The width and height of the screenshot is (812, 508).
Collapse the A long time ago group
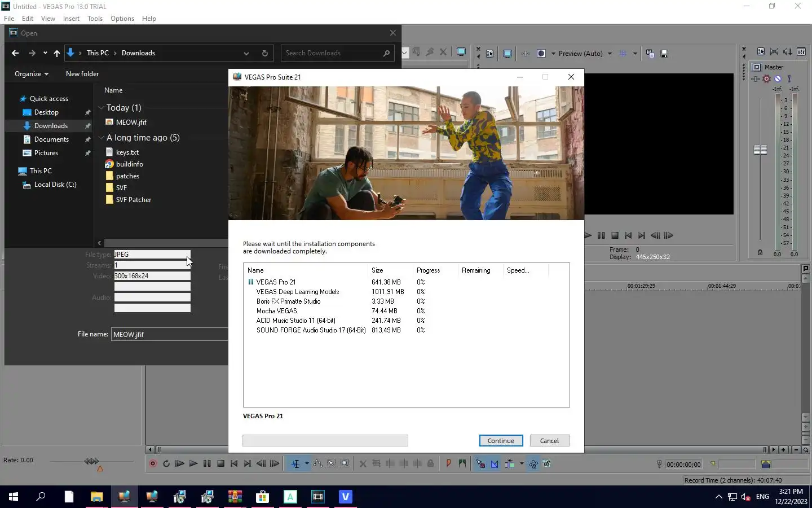pos(101,138)
